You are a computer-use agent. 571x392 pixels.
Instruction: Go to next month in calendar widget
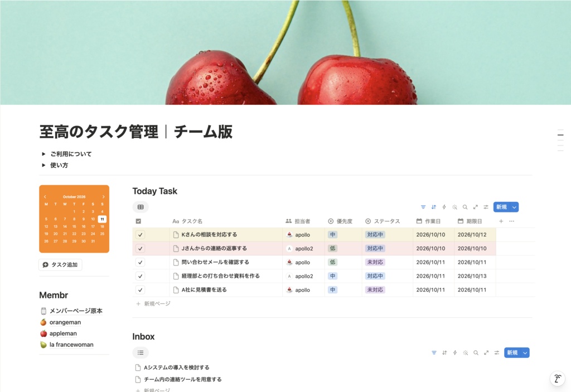click(103, 197)
